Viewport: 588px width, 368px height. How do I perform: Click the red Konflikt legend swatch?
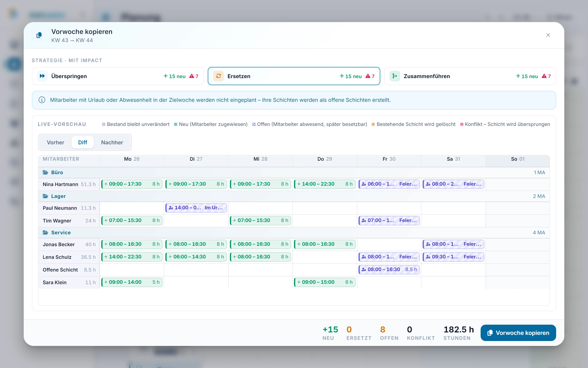[462, 124]
